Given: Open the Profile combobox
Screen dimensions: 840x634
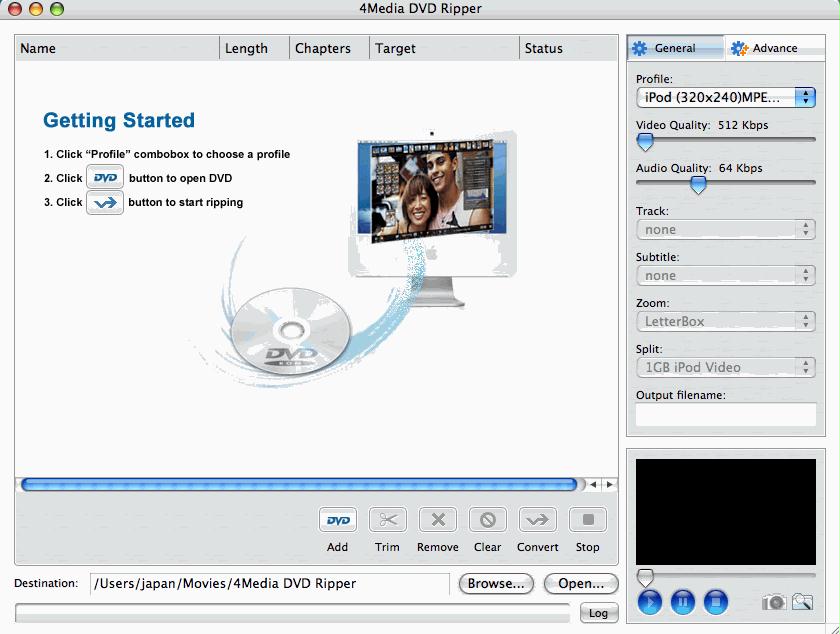Looking at the screenshot, I should coord(726,98).
